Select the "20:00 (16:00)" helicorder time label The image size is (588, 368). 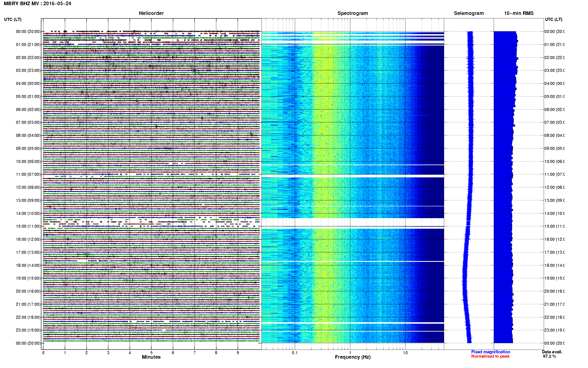(x=28, y=291)
